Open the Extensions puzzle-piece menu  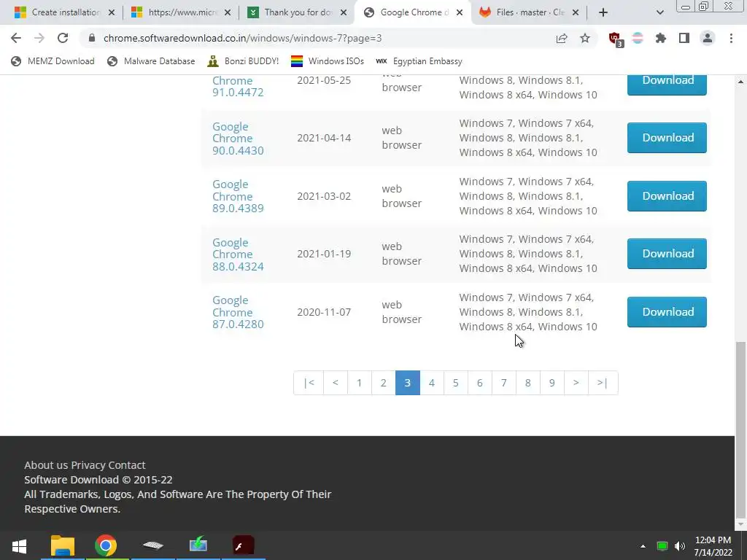click(661, 38)
